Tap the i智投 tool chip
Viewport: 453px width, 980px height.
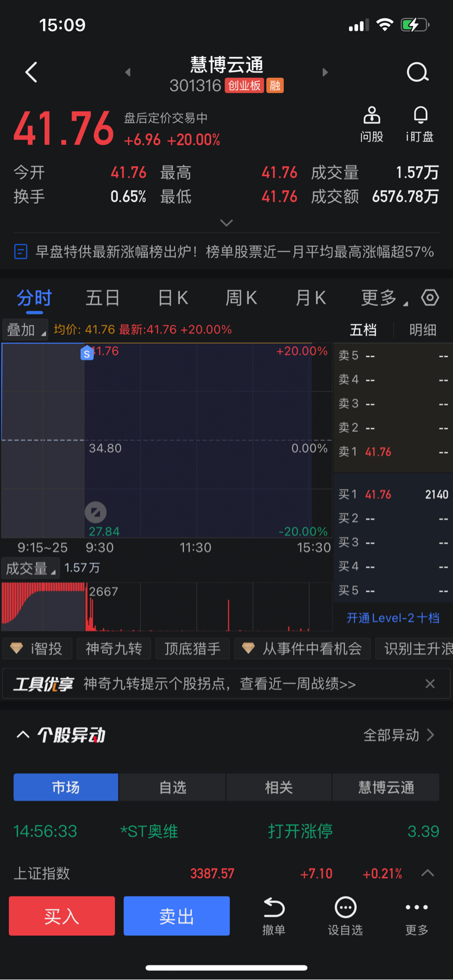38,648
